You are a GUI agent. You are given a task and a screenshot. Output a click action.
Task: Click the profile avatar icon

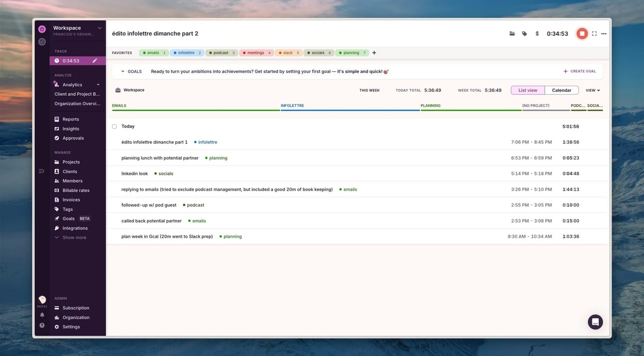(42, 300)
